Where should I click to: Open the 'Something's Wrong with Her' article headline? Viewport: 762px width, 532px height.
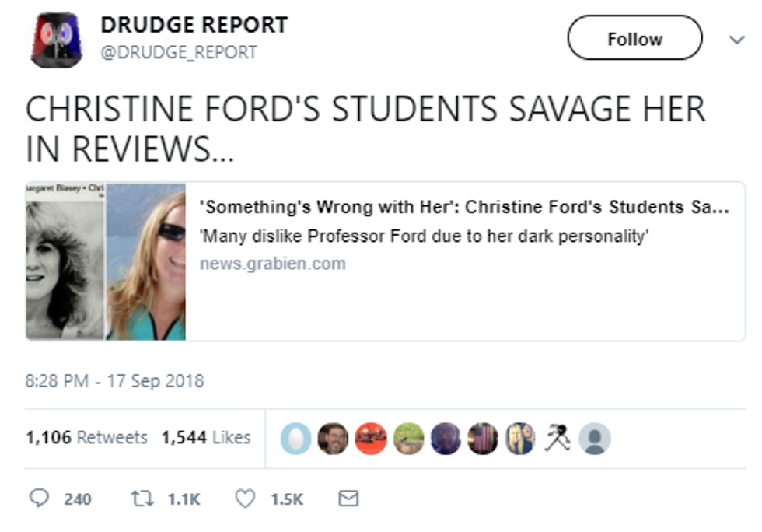click(463, 208)
